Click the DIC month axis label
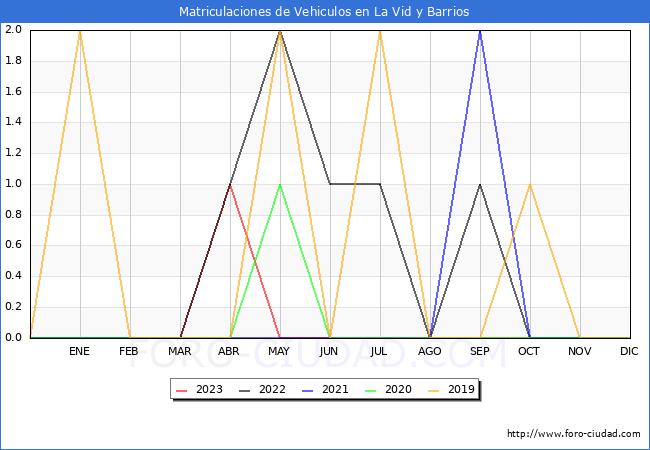Viewport: 650px width, 450px height. click(629, 351)
